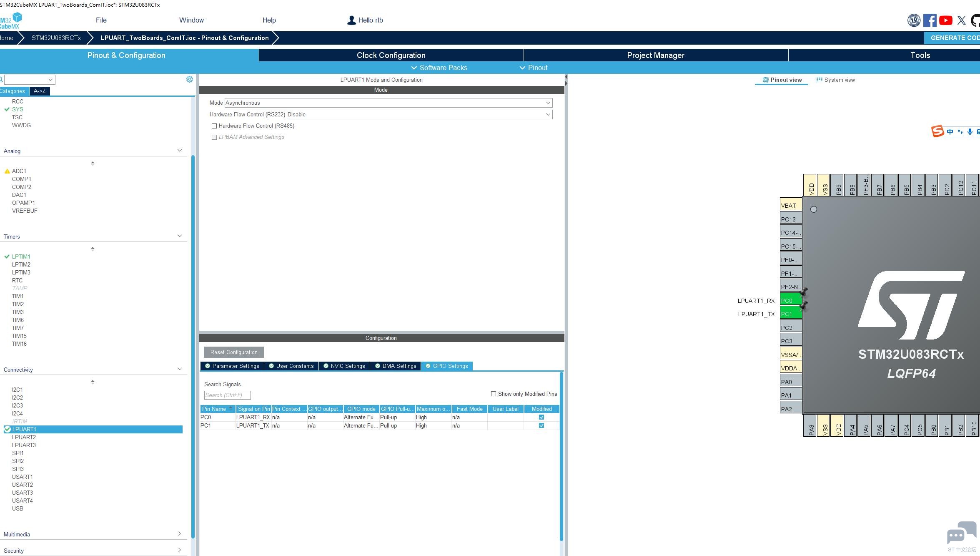
Task: Expand the Software Packs menu
Action: 439,68
